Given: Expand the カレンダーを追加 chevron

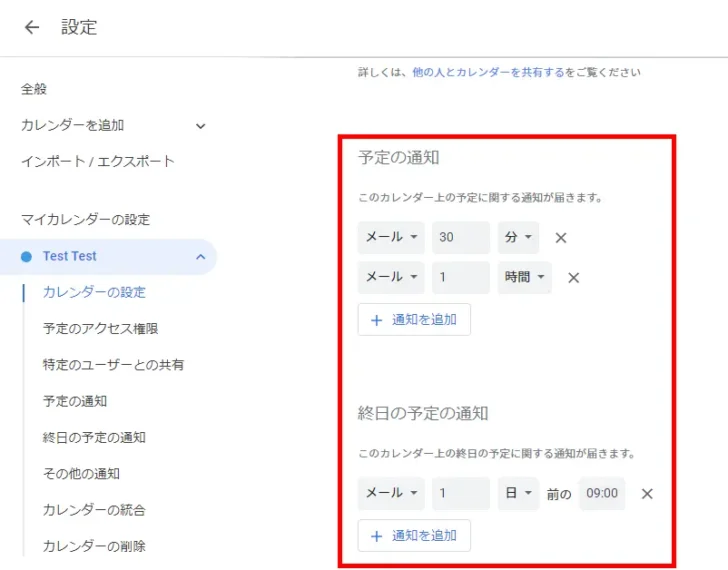Looking at the screenshot, I should click(201, 126).
